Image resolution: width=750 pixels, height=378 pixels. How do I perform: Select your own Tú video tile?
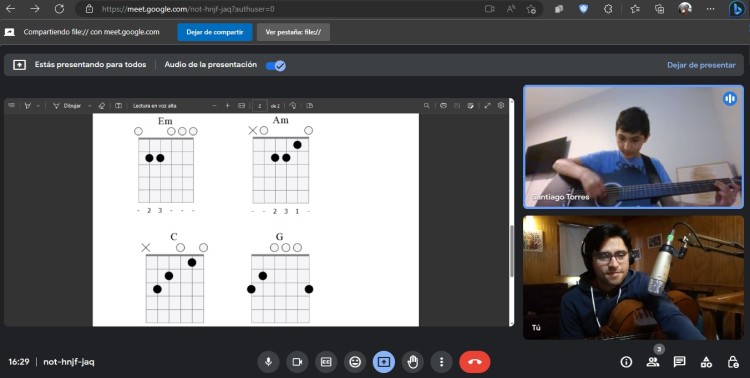point(633,278)
